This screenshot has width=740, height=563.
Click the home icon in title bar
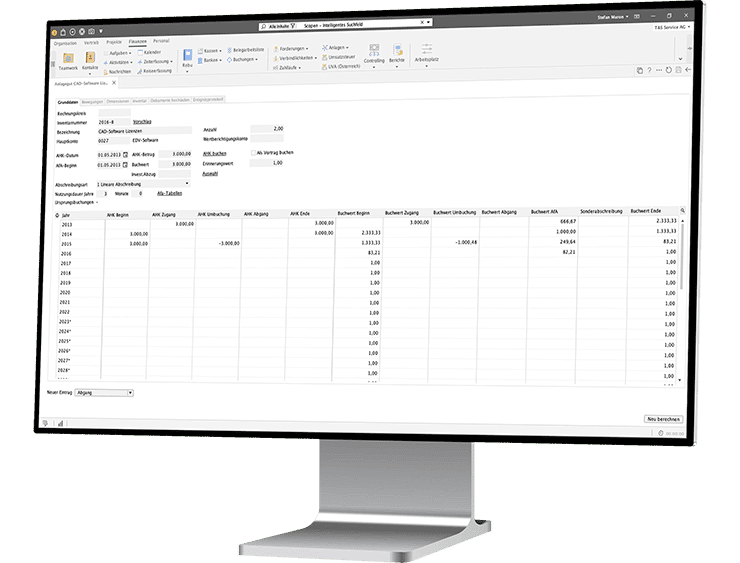(63, 32)
